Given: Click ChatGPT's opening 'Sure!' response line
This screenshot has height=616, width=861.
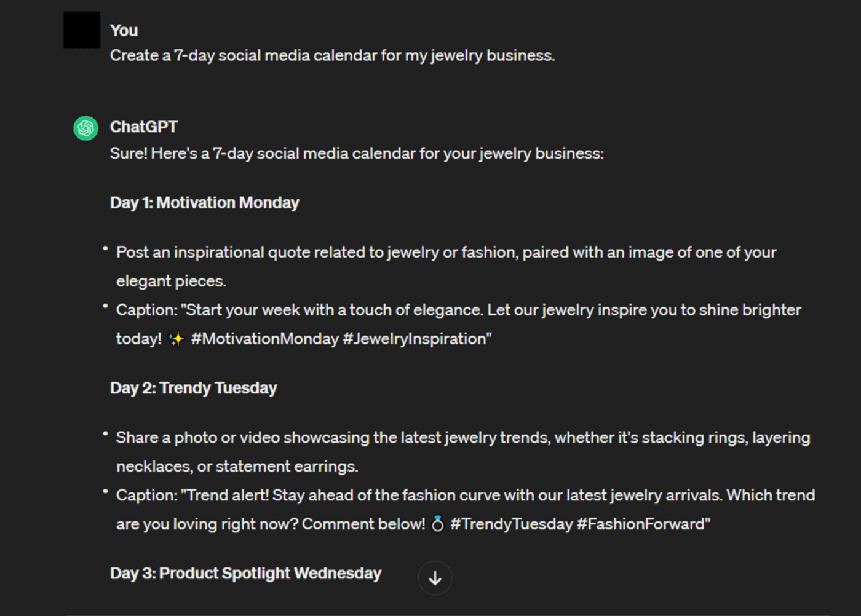Looking at the screenshot, I should 357,153.
